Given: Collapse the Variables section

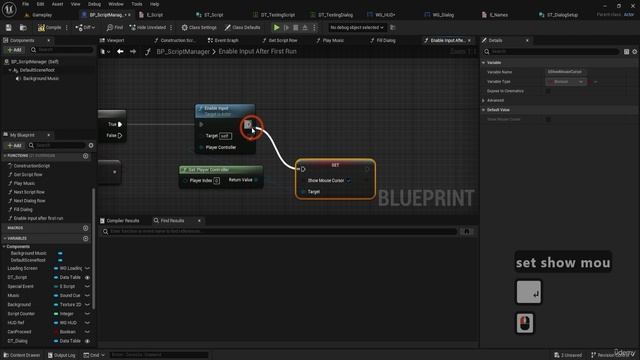Looking at the screenshot, I should pos(5,238).
